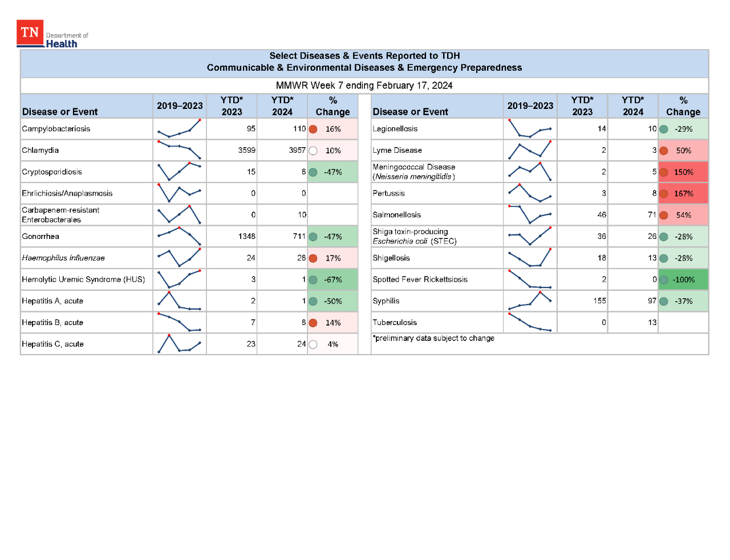This screenshot has height=560, width=730.
Task: Click the 3957 YTD 2024 value for Chlamydia
Action: click(x=297, y=151)
